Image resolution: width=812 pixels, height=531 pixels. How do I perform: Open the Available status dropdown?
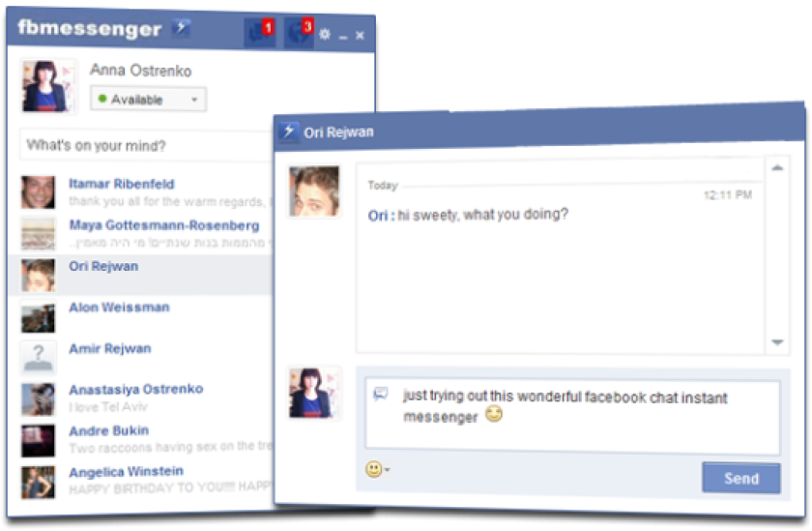click(148, 99)
